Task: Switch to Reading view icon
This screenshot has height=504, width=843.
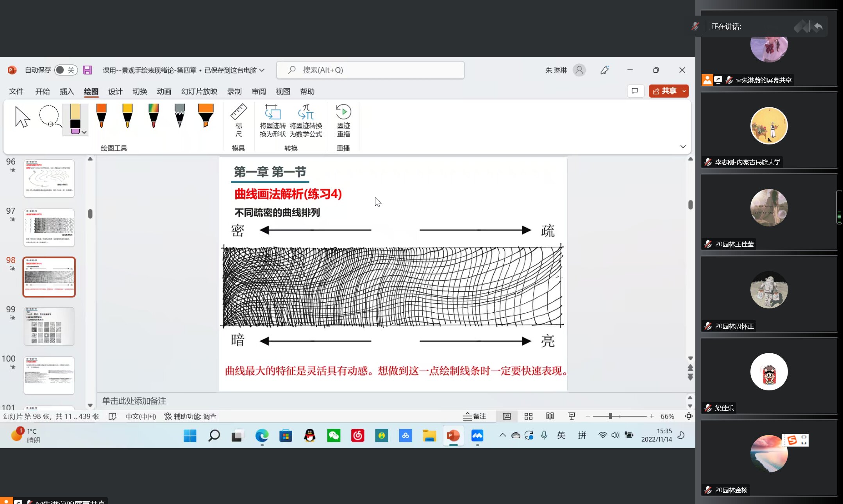Action: pos(550,416)
